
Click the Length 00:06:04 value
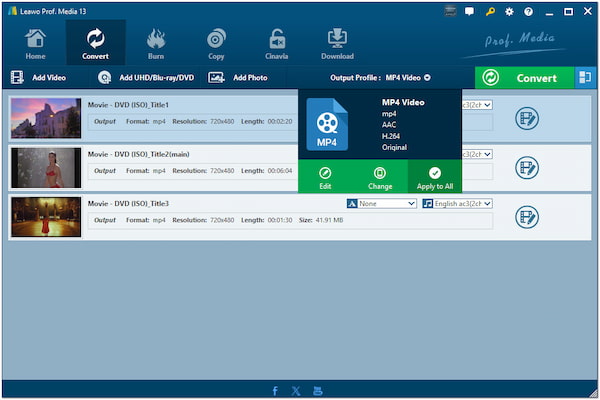click(280, 171)
